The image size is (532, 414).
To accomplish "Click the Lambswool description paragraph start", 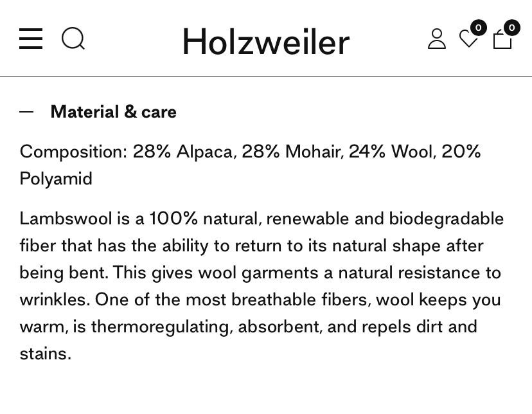I will tap(66, 219).
